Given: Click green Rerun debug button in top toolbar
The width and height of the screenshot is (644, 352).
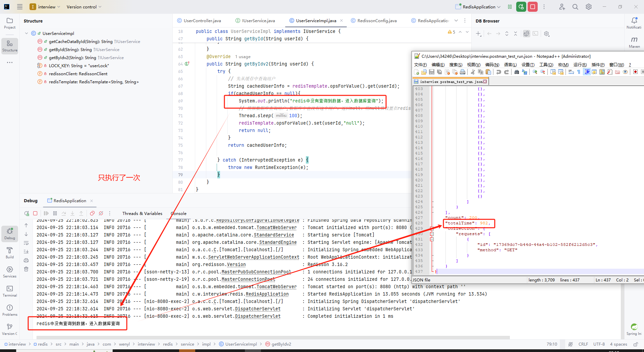Looking at the screenshot, I should pos(521,7).
